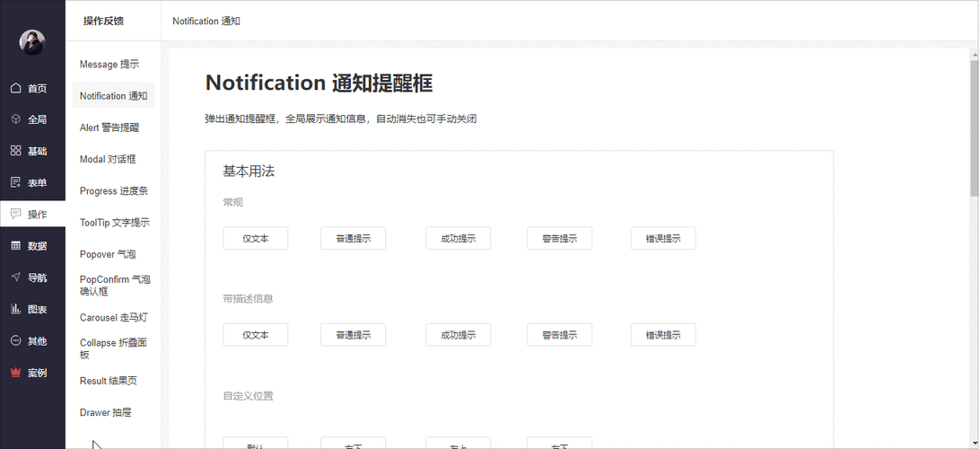Click the message icon beside 操作
This screenshot has width=980, height=449.
[16, 214]
